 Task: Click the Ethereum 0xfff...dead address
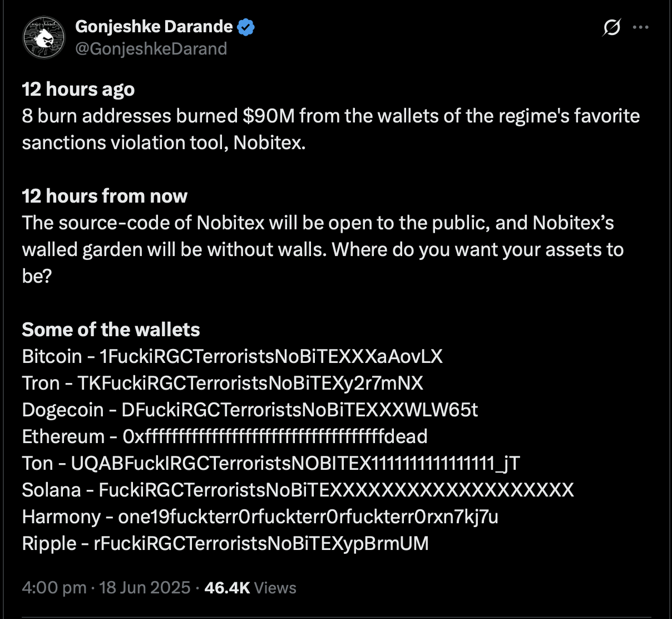[275, 436]
